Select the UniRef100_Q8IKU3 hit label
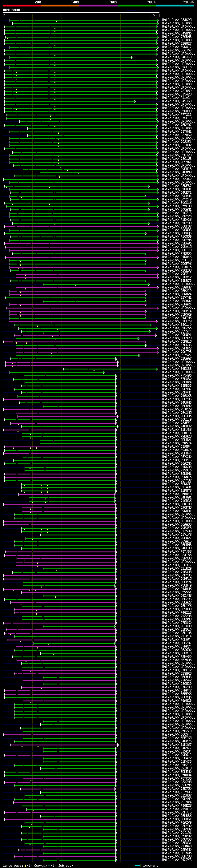This screenshot has height=868, width=197. pyautogui.click(x=177, y=626)
